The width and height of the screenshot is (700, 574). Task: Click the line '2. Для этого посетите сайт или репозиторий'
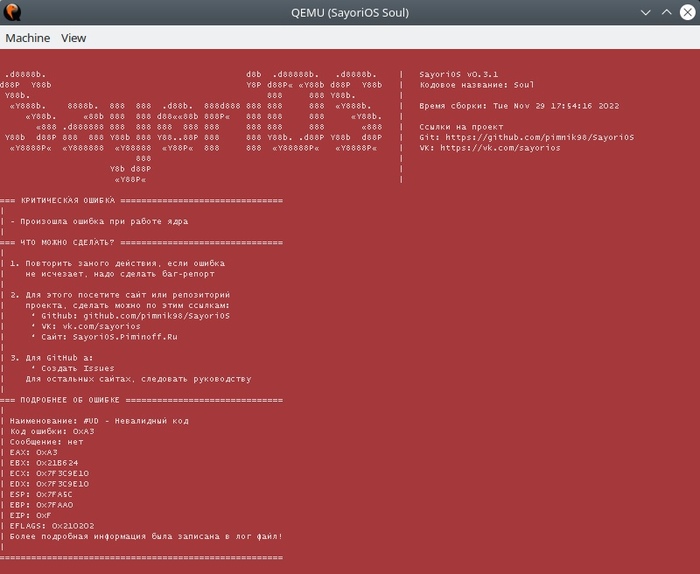(x=120, y=295)
